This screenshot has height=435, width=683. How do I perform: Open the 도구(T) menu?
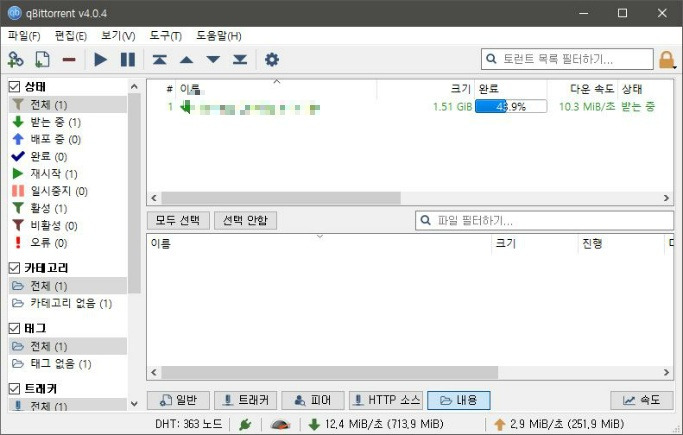(x=166, y=36)
